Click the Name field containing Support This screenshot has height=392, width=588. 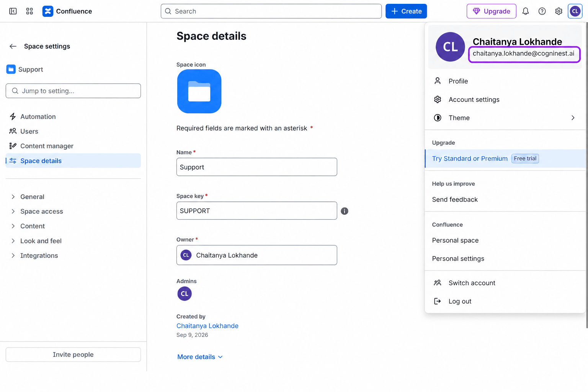tap(257, 167)
